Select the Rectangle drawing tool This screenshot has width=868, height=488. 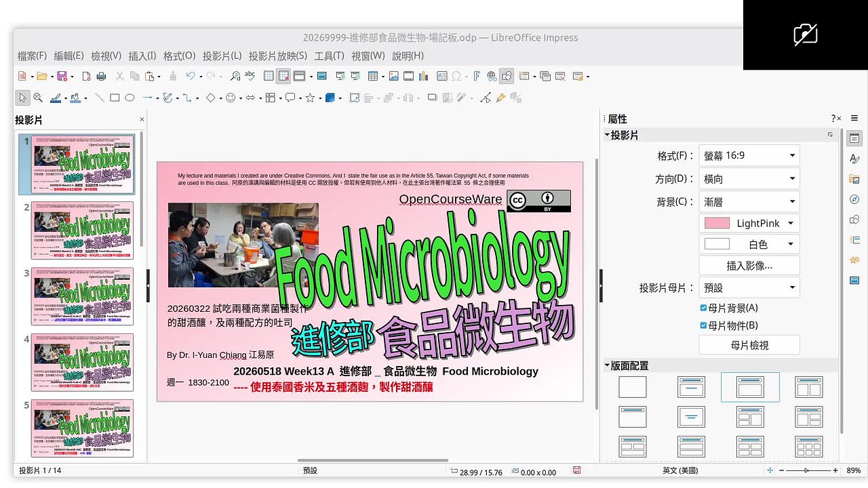pos(115,98)
